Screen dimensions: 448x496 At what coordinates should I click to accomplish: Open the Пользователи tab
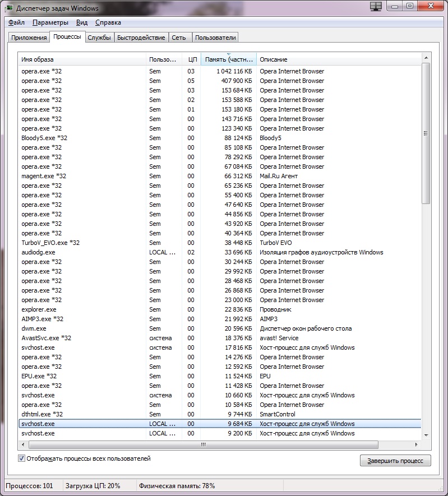coord(215,38)
